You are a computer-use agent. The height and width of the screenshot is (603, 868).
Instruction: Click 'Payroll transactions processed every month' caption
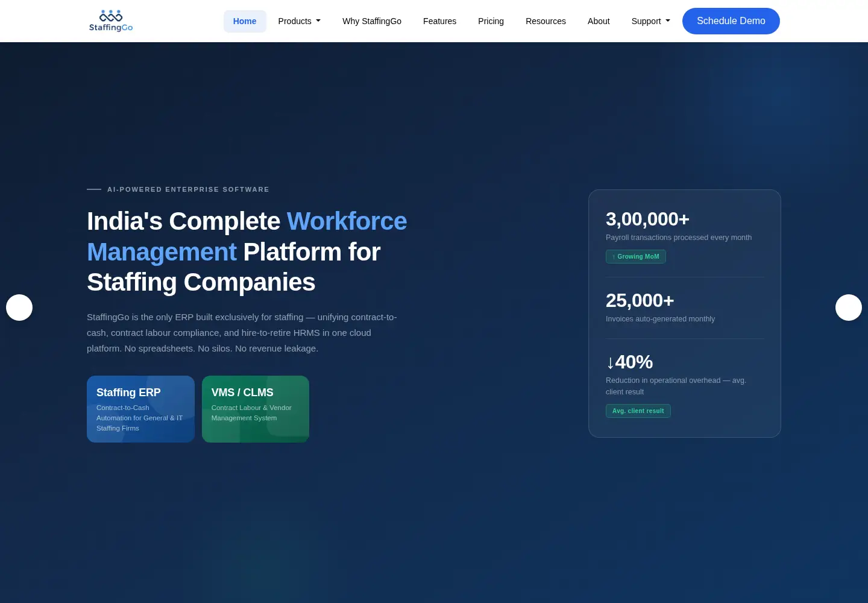pos(679,238)
